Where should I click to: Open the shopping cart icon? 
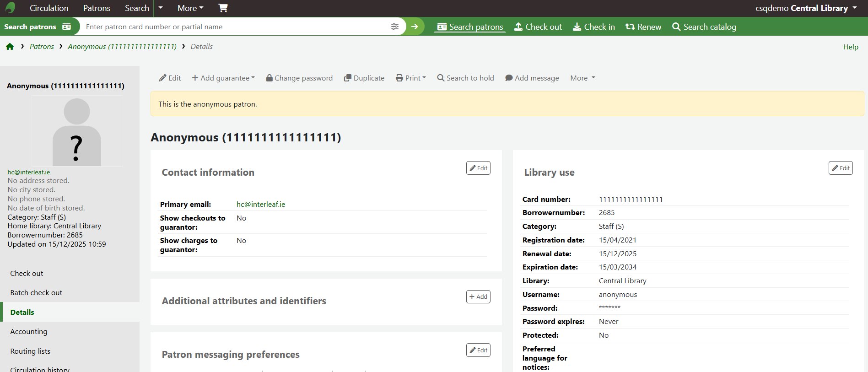pyautogui.click(x=223, y=8)
